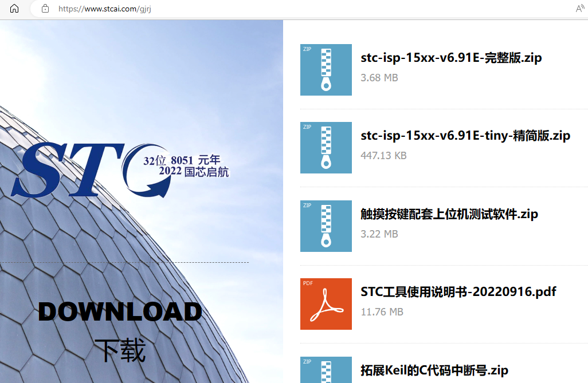Click the lock site-info icon

(x=45, y=9)
